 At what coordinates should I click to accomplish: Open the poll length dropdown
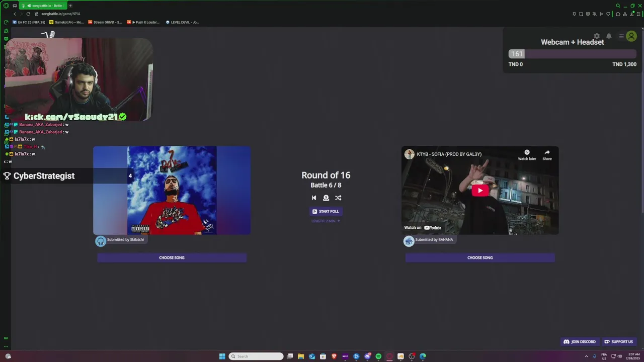[326, 221]
